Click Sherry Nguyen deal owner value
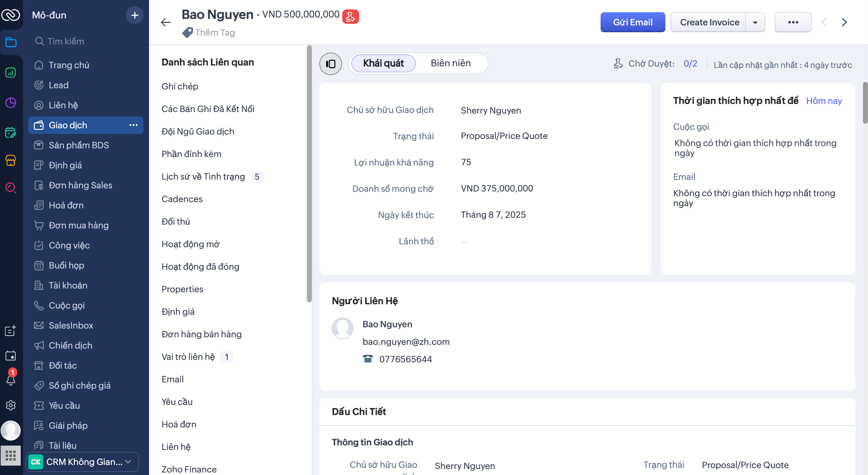The image size is (868, 475). pyautogui.click(x=491, y=110)
